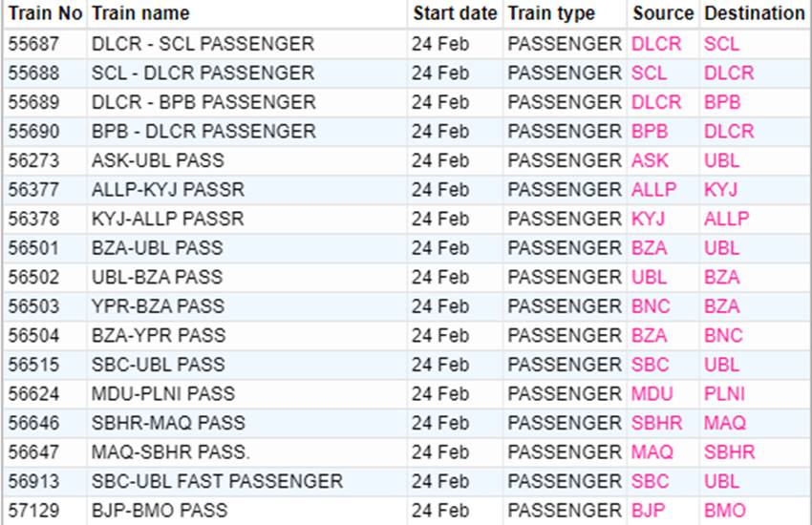
Task: Open the MDU source station link
Action: [x=652, y=393]
